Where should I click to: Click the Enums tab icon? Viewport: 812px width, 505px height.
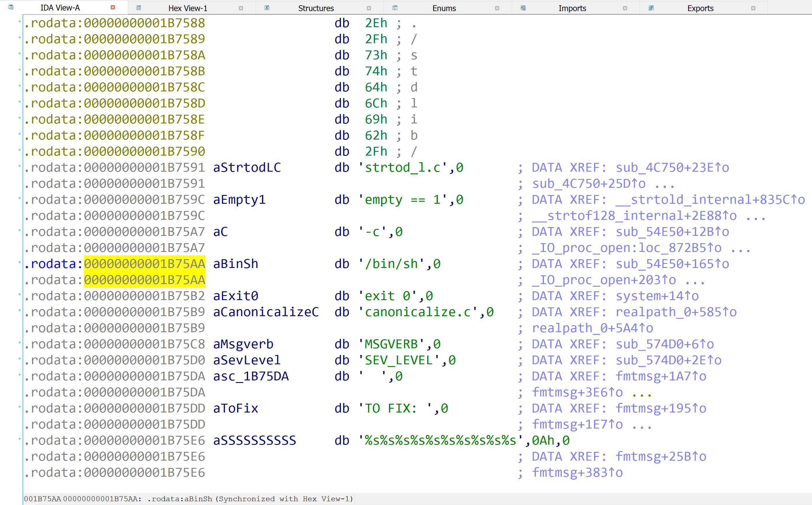coord(395,7)
